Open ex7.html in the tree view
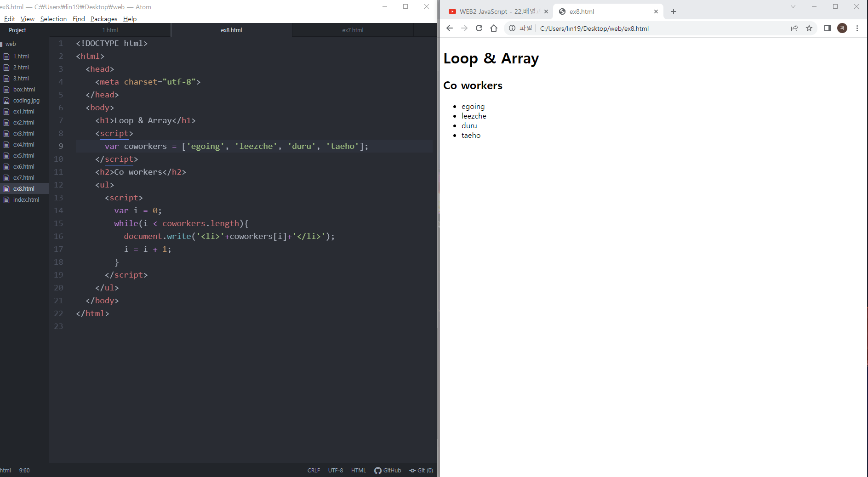The image size is (868, 477). click(24, 178)
